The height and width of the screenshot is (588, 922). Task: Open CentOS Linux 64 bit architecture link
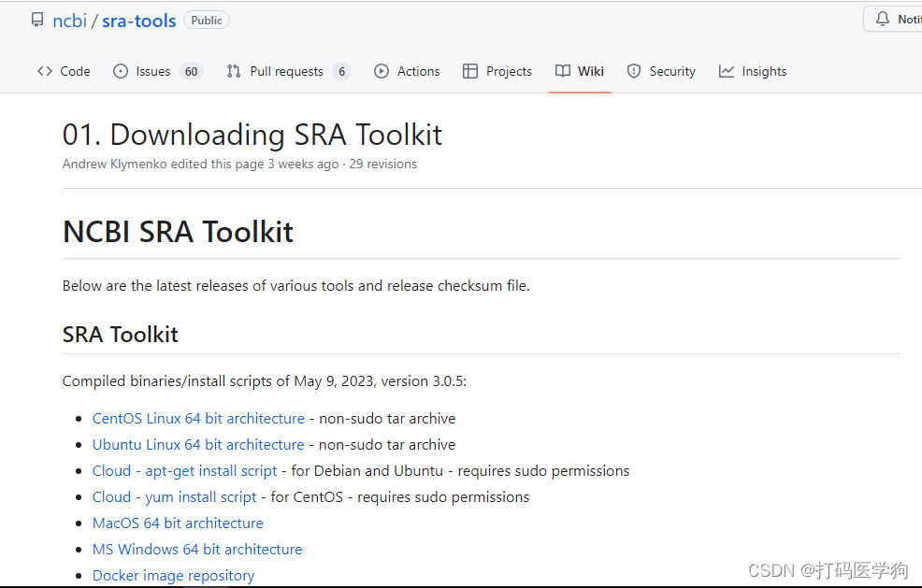click(x=198, y=419)
